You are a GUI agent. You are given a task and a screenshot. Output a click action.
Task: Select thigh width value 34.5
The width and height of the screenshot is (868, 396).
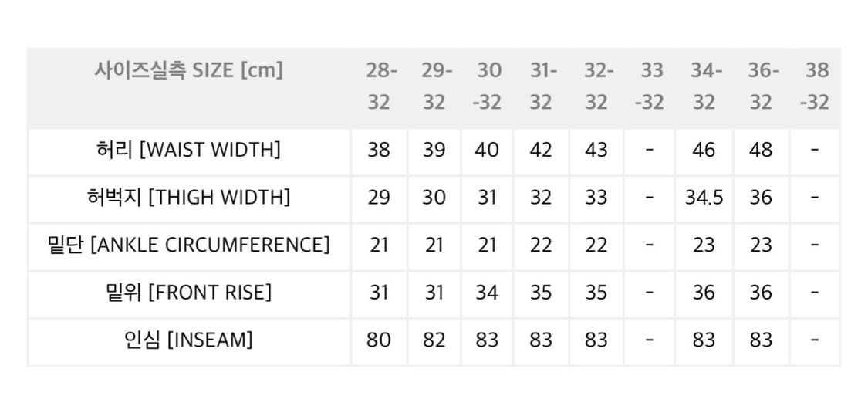click(x=704, y=198)
